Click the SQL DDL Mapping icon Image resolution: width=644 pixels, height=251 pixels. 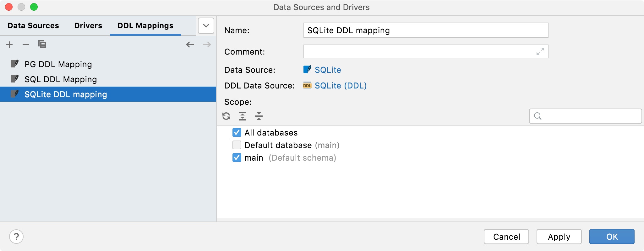click(14, 79)
